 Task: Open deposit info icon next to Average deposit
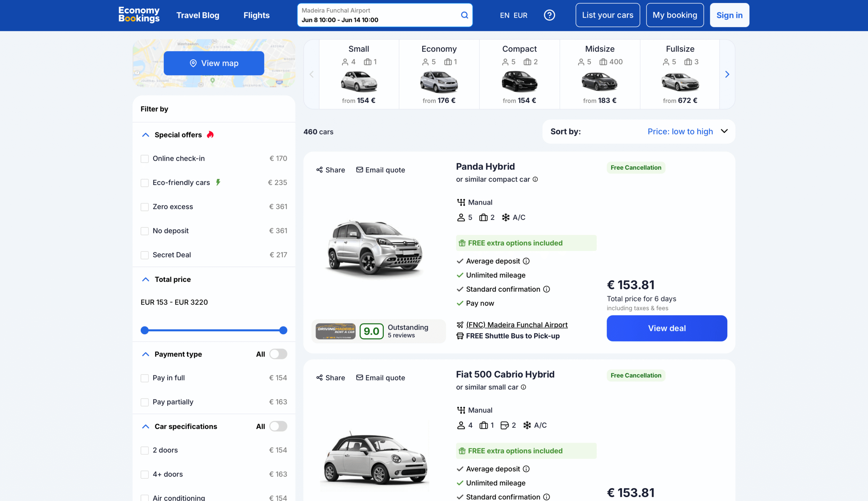click(x=526, y=261)
